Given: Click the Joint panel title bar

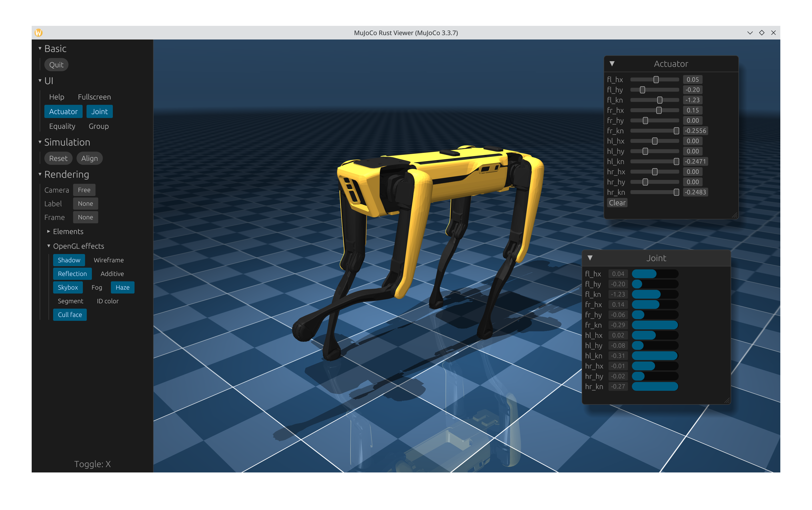Looking at the screenshot, I should (x=656, y=258).
